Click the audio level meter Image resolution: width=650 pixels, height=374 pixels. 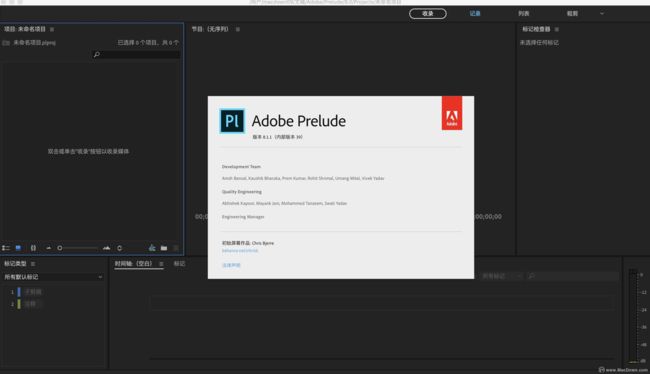pyautogui.click(x=633, y=316)
